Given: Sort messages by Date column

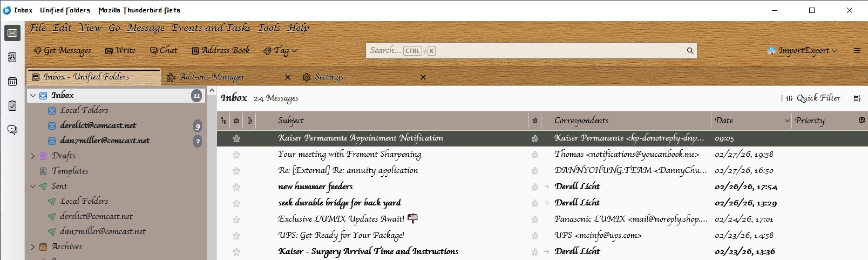Looking at the screenshot, I should [x=751, y=121].
